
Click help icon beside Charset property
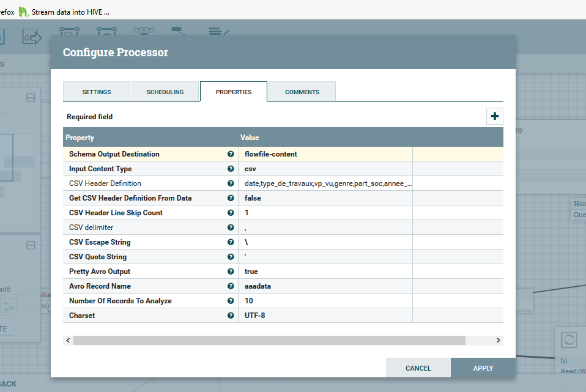(231, 316)
